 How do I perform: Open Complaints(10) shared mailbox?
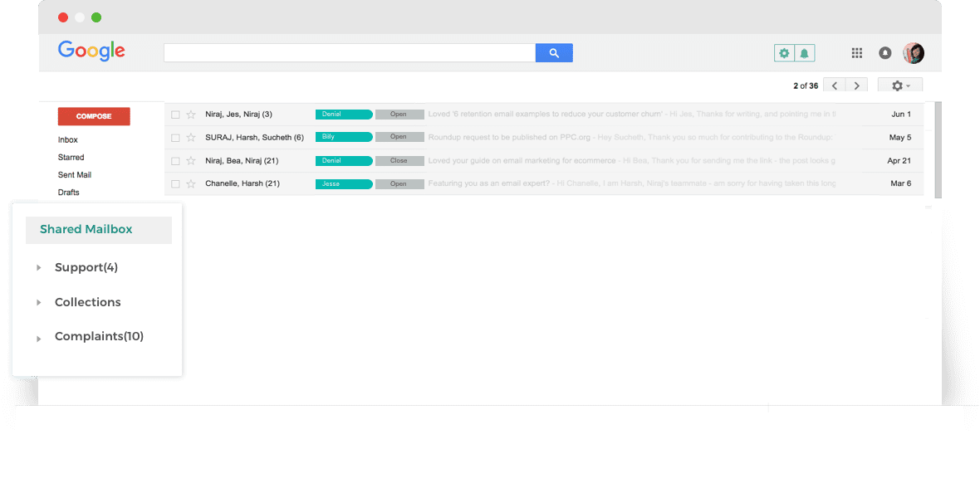[x=100, y=336]
